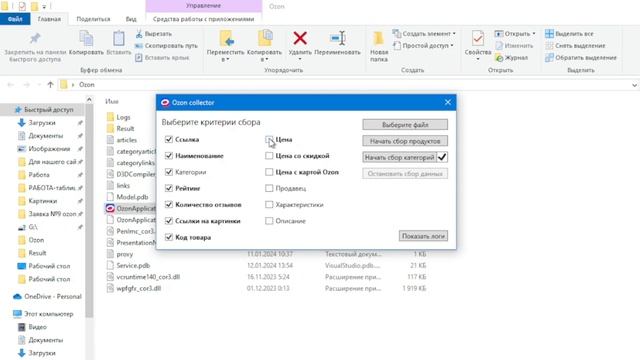Click the Back arrow navigation icon

click(x=11, y=84)
